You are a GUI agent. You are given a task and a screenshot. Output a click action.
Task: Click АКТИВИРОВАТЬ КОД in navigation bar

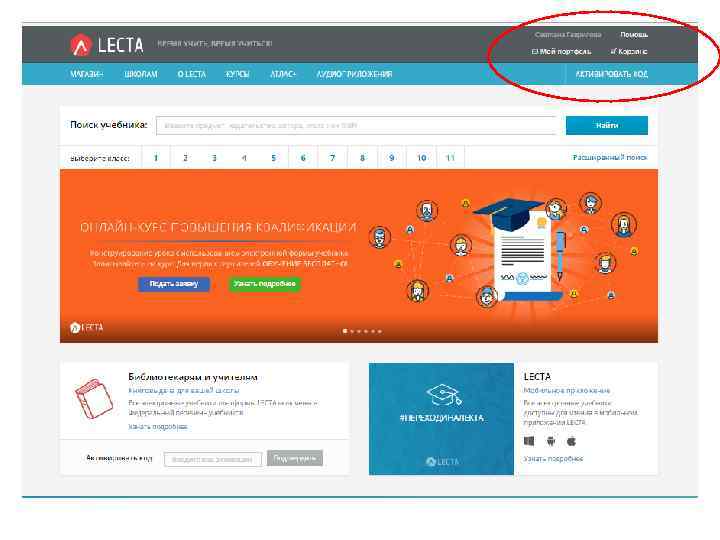click(x=612, y=74)
